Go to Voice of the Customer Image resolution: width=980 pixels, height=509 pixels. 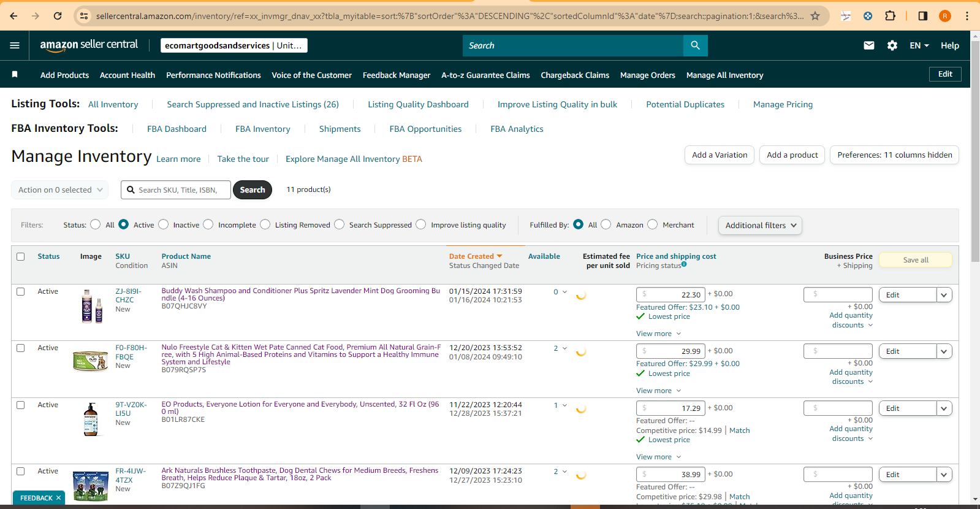pyautogui.click(x=311, y=75)
